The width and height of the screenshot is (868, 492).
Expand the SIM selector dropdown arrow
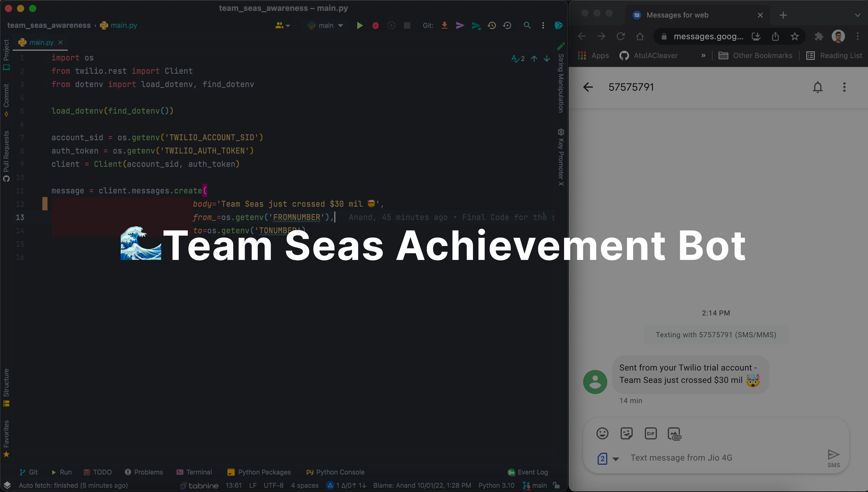pos(616,458)
